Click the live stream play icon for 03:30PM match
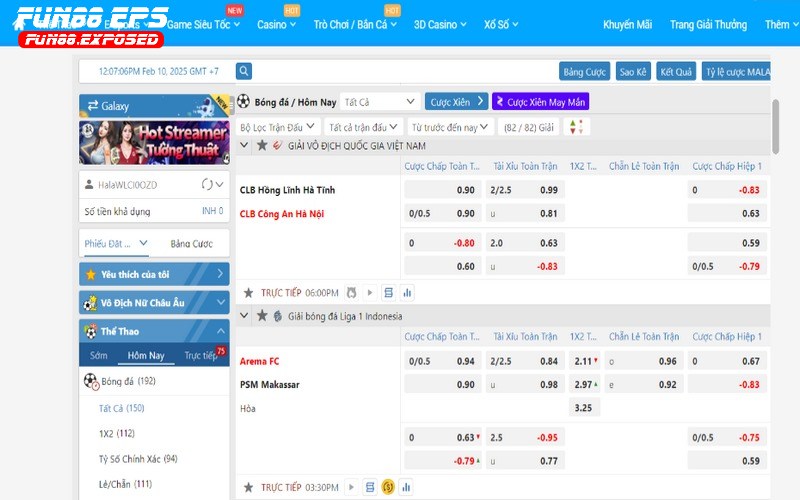 pos(351,487)
